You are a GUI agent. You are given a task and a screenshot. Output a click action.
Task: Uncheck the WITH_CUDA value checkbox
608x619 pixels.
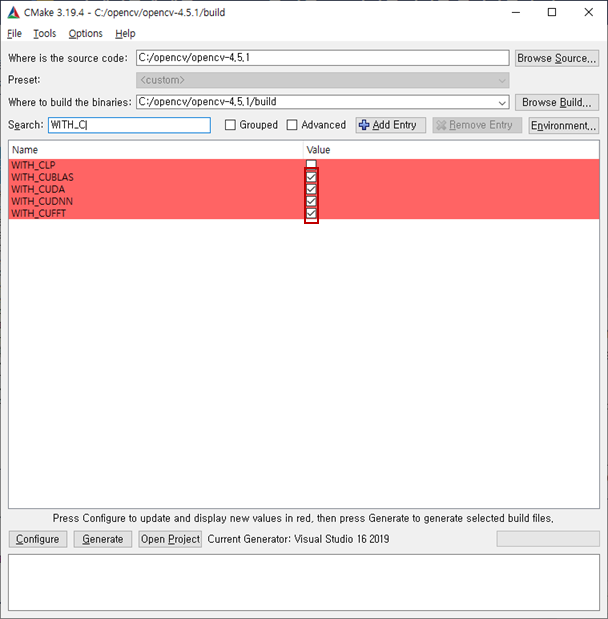(312, 189)
